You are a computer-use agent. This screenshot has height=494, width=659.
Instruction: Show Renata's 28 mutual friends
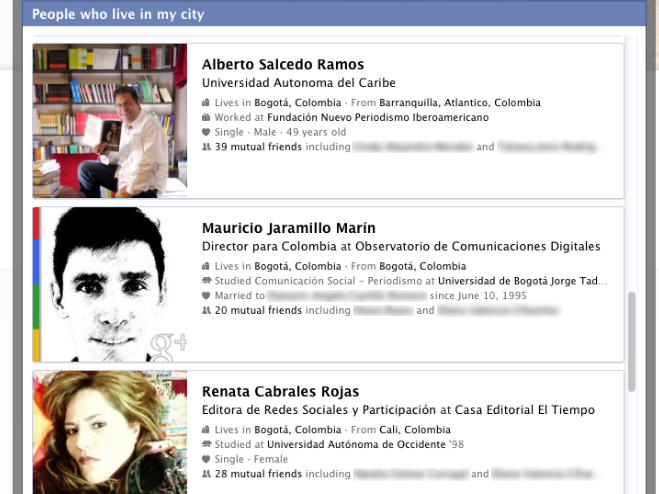[258, 473]
